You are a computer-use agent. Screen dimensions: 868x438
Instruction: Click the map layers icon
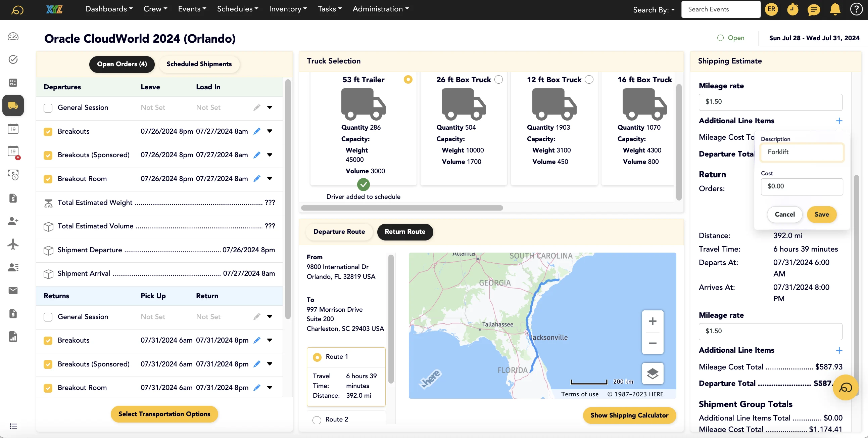653,373
